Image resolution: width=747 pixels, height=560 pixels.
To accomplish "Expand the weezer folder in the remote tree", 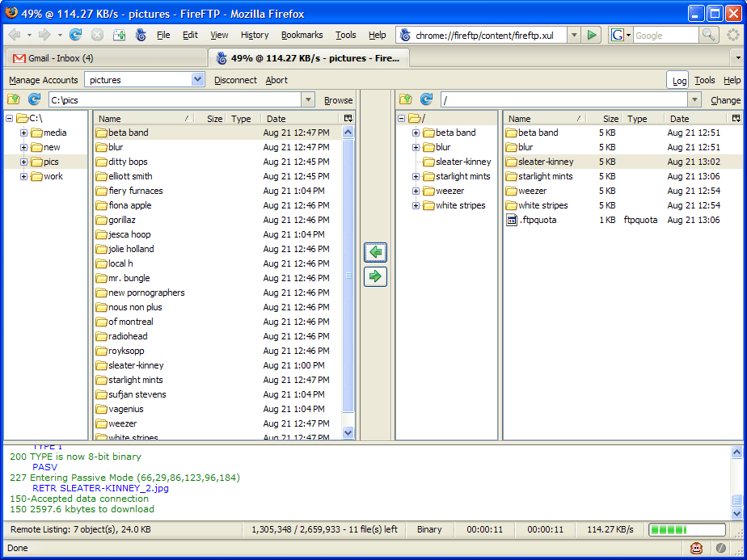I will [416, 191].
